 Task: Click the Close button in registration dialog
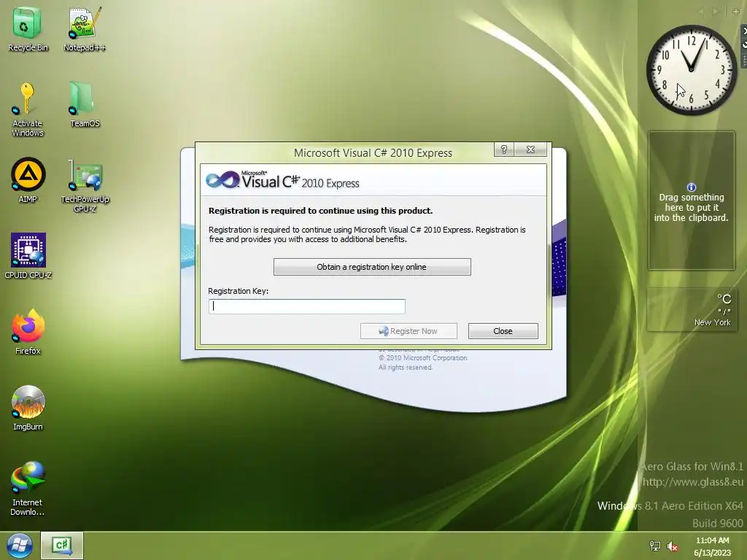pyautogui.click(x=503, y=331)
